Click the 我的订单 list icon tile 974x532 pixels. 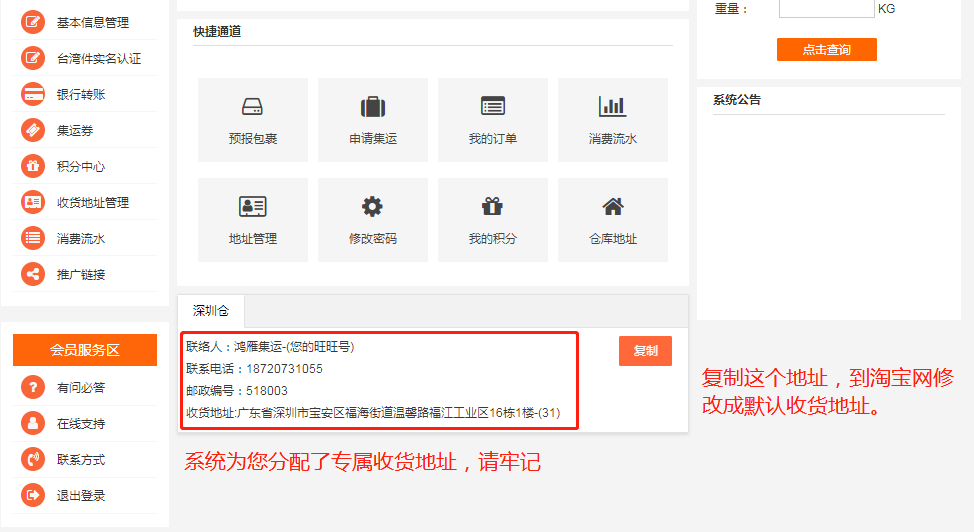tap(493, 120)
